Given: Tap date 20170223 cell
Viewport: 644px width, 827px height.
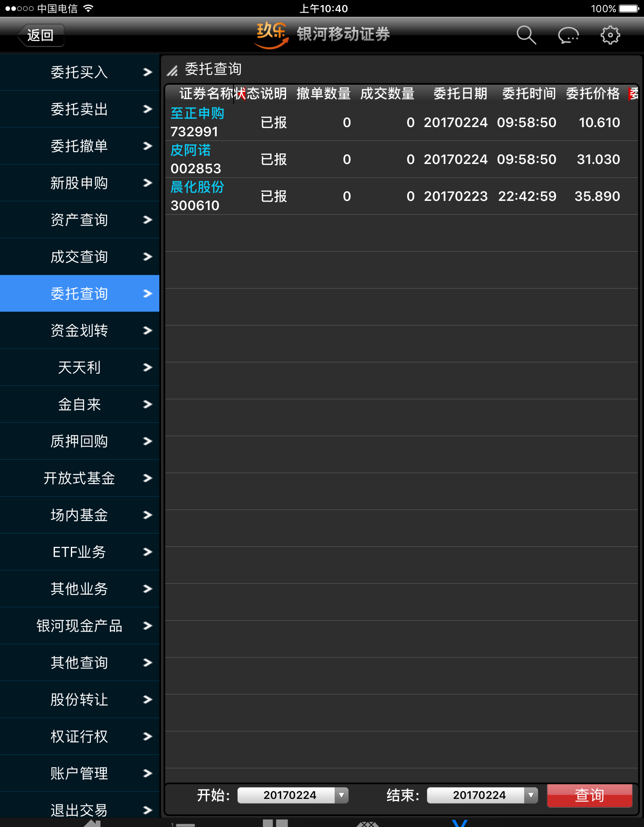Looking at the screenshot, I should (x=456, y=196).
